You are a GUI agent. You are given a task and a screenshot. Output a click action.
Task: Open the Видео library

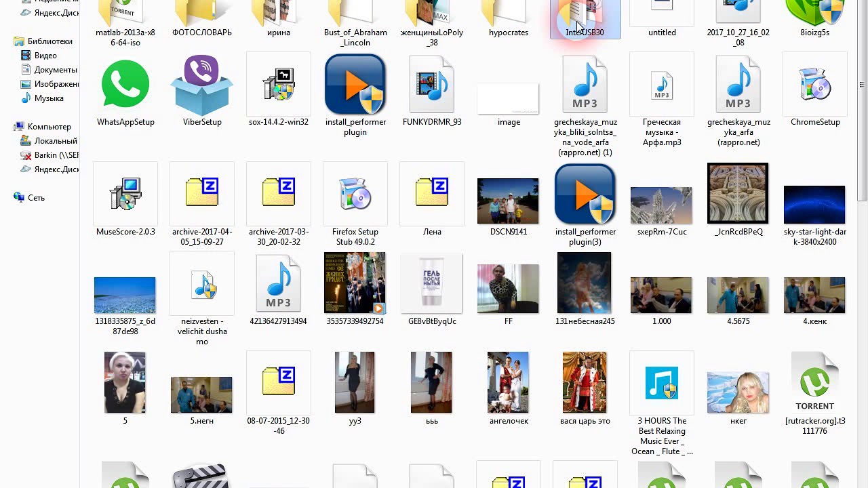click(45, 56)
